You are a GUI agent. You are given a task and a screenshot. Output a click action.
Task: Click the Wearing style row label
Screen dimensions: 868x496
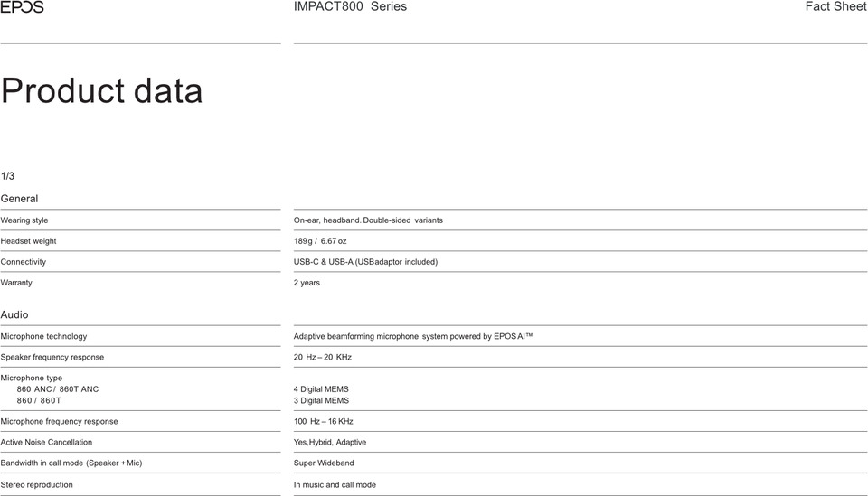click(x=24, y=220)
